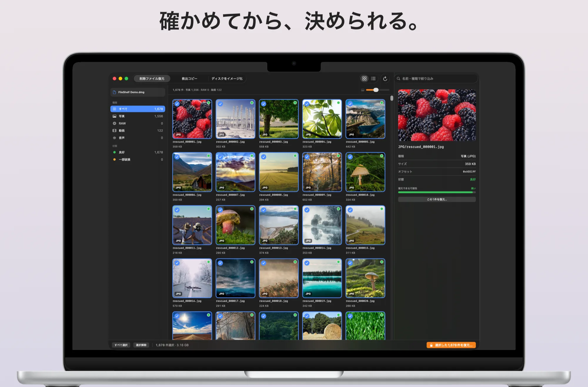The image size is (588, 387).
Task: Toggle checkmark on rescued_000008.jpg
Action: tap(264, 157)
